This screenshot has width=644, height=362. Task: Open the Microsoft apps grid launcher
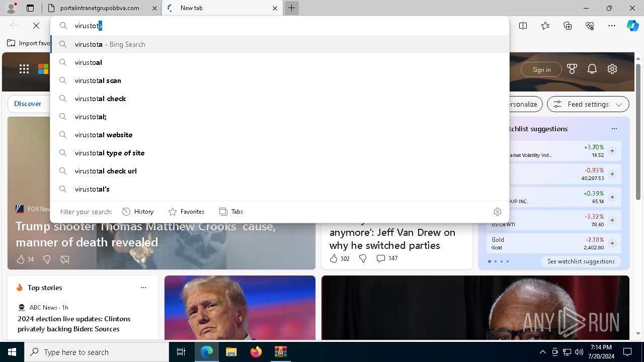[24, 69]
